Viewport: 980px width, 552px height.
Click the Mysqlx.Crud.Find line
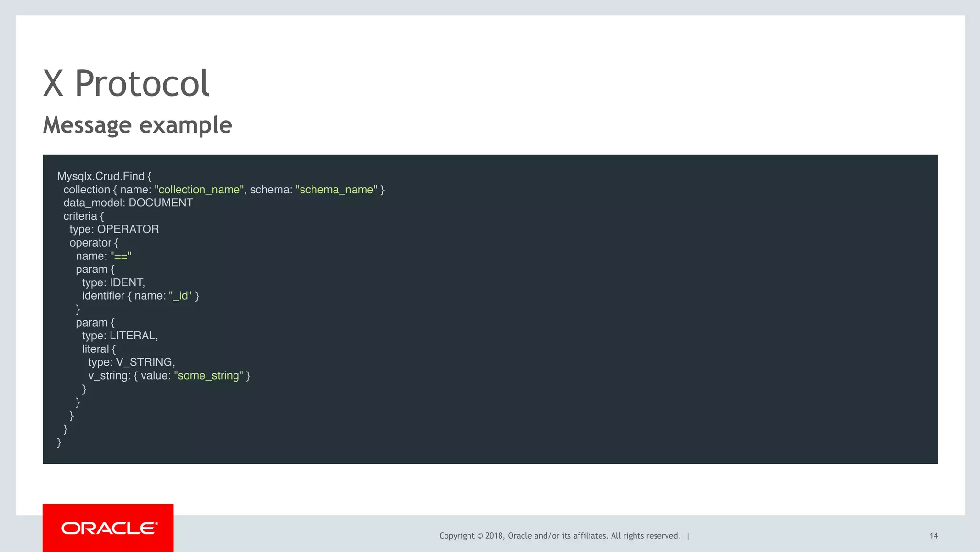click(104, 176)
